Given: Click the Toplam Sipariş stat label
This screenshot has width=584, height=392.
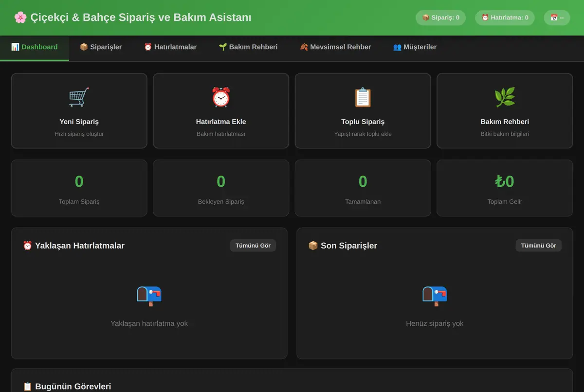Looking at the screenshot, I should tap(79, 201).
